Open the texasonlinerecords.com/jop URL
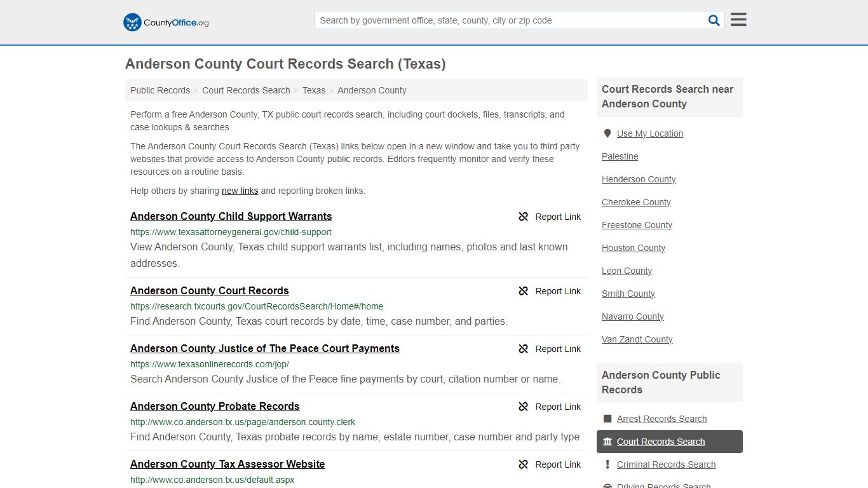The height and width of the screenshot is (488, 868). [210, 364]
